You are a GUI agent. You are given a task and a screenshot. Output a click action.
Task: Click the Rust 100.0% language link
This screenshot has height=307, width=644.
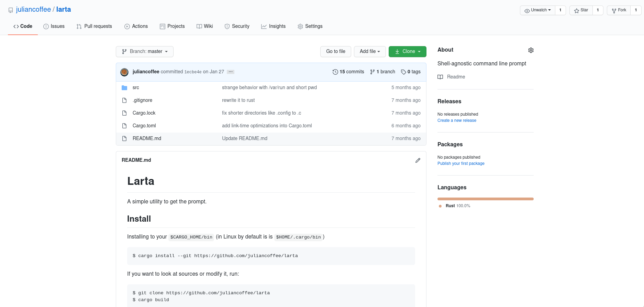(454, 206)
